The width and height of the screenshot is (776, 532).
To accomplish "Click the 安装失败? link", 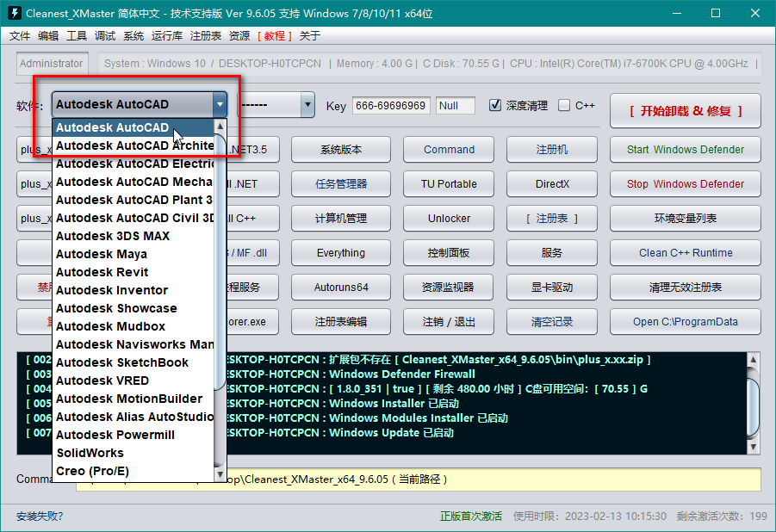I will pyautogui.click(x=40, y=517).
